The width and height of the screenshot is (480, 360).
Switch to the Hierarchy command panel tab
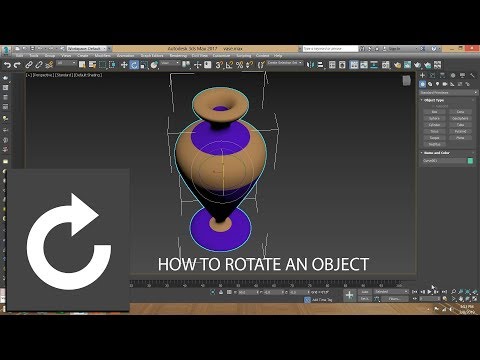coord(442,76)
